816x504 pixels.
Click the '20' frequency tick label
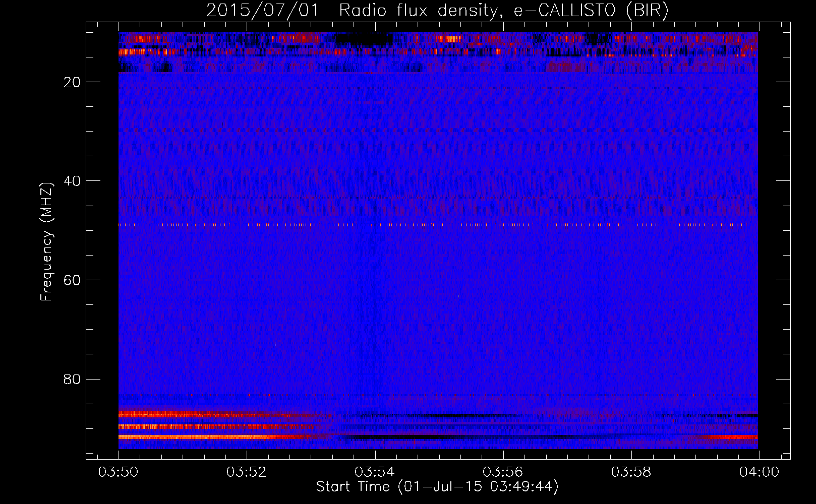click(73, 82)
